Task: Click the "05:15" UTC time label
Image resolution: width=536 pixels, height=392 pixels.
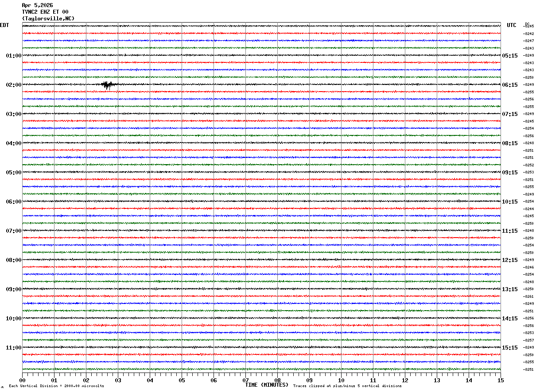Action: pyautogui.click(x=509, y=56)
